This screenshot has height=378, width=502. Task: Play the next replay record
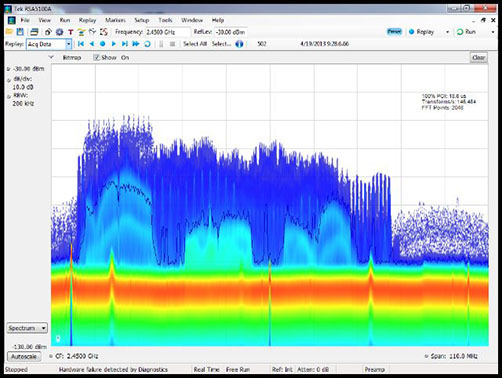[114, 44]
